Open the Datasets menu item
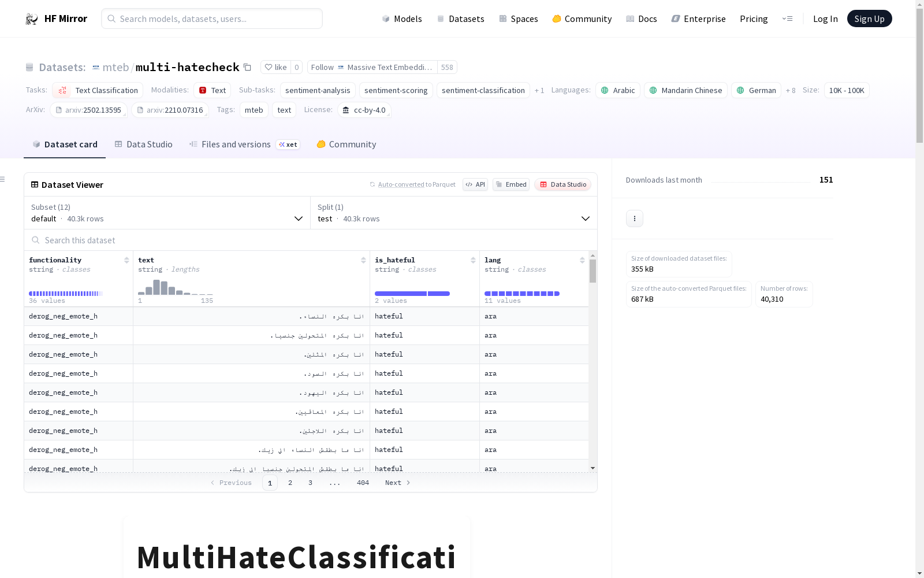The height and width of the screenshot is (578, 924). pyautogui.click(x=460, y=18)
